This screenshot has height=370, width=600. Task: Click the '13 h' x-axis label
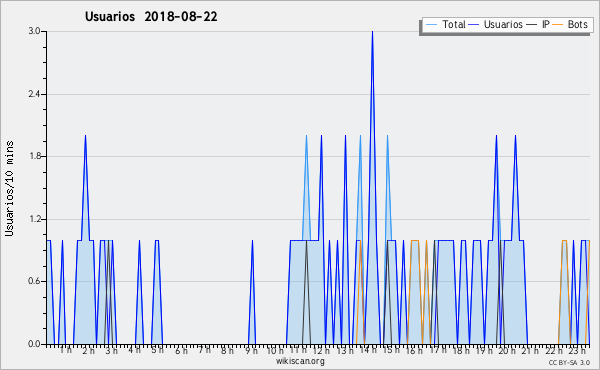(345, 351)
